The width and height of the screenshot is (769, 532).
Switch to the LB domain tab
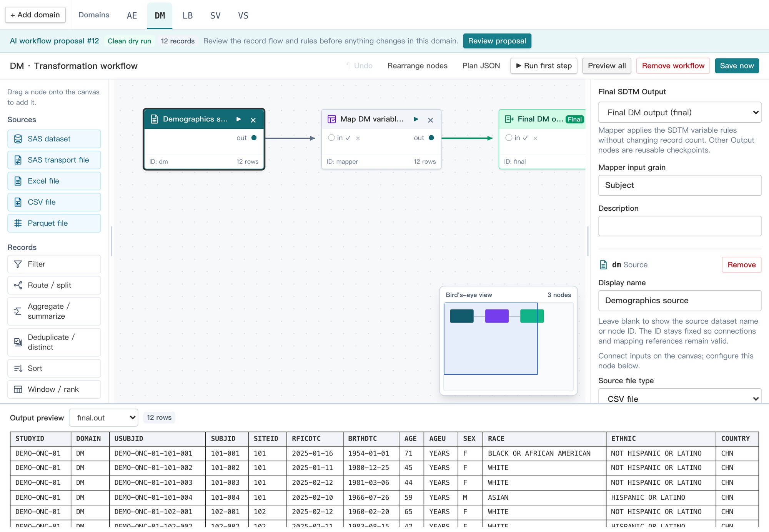pyautogui.click(x=188, y=16)
